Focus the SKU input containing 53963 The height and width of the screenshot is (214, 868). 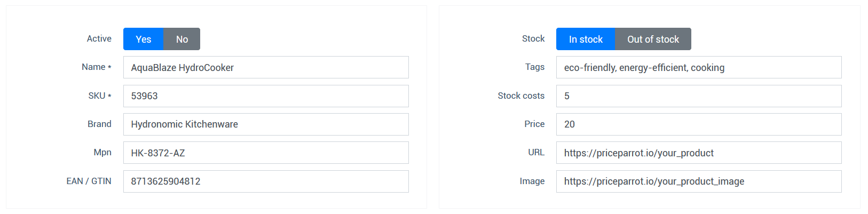[266, 96]
